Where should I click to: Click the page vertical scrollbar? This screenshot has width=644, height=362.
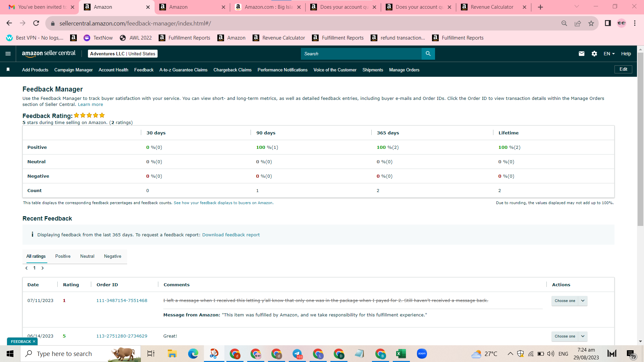point(640,139)
